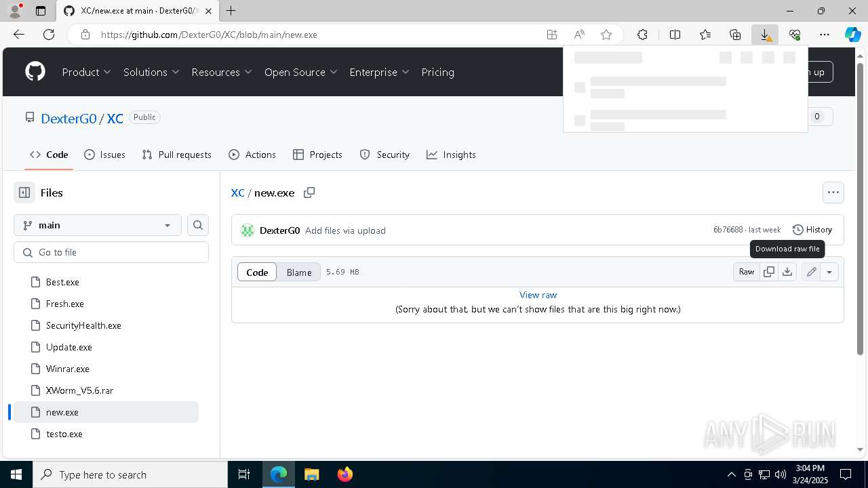Launch Firefox from the taskbar
The width and height of the screenshot is (868, 488).
pyautogui.click(x=344, y=474)
